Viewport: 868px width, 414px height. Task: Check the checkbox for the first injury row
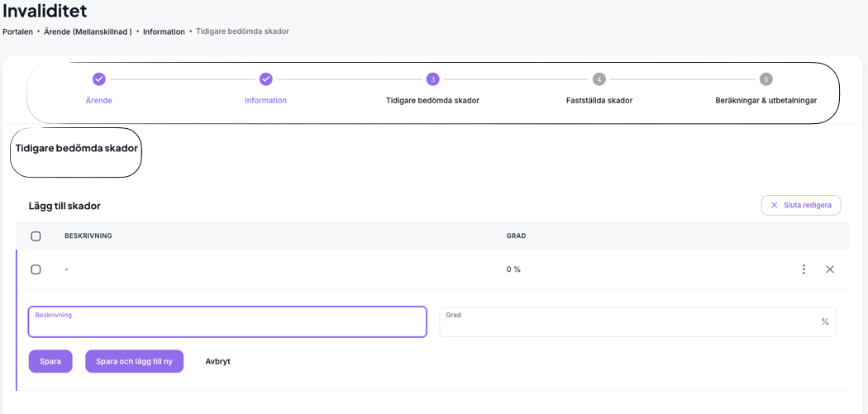[x=36, y=269]
